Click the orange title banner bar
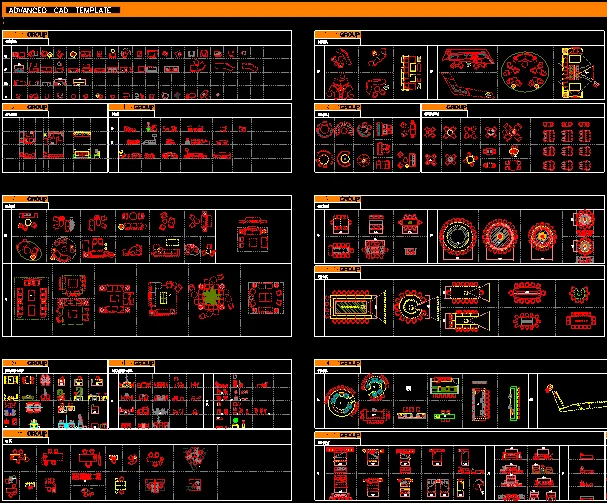 click(x=304, y=9)
